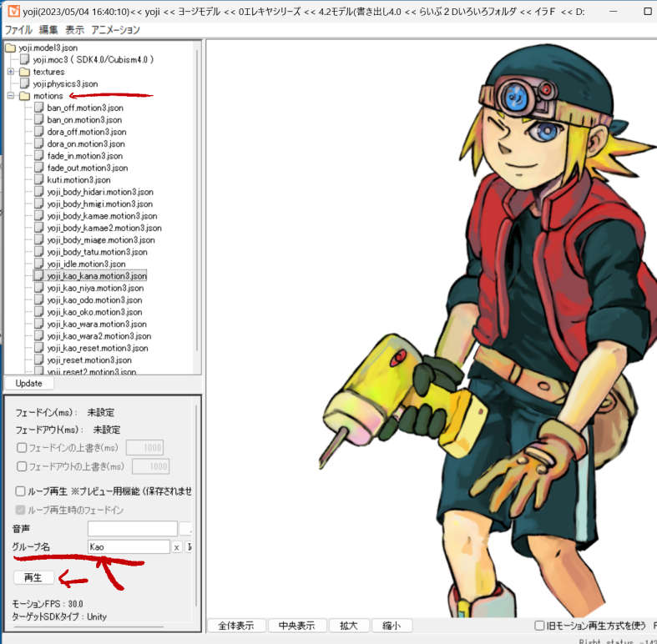
Task: Enable 旧モーション再生方式を使う checkbox
Action: click(x=539, y=626)
